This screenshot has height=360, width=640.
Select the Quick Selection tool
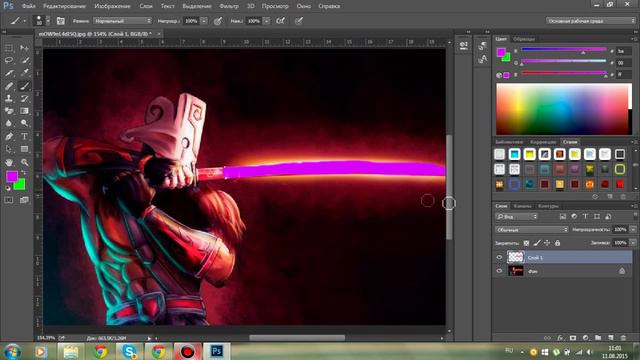click(x=24, y=60)
